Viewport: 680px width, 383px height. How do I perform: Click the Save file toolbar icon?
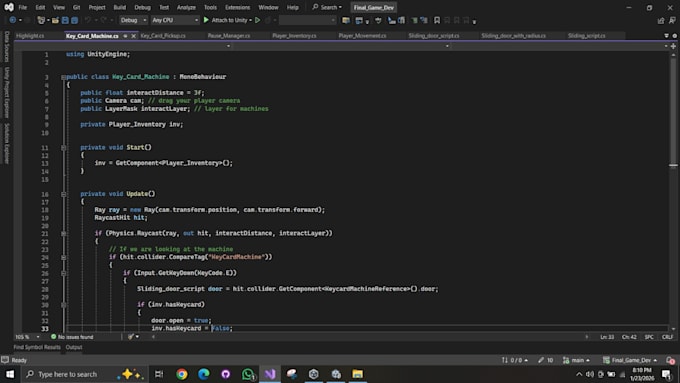65,20
